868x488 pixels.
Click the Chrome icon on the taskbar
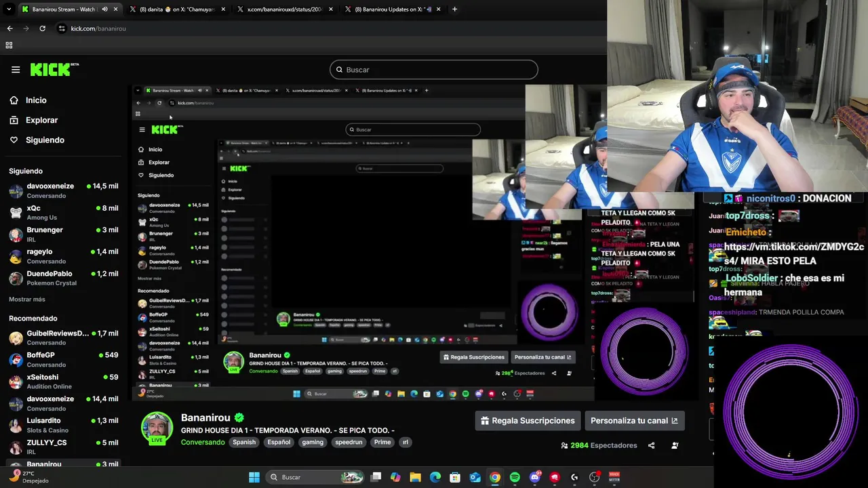tap(495, 477)
